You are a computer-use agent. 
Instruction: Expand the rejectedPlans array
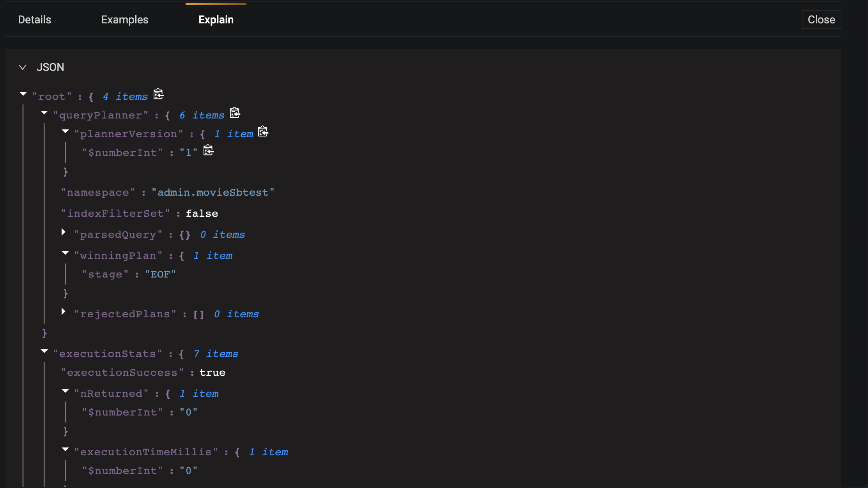[64, 312]
